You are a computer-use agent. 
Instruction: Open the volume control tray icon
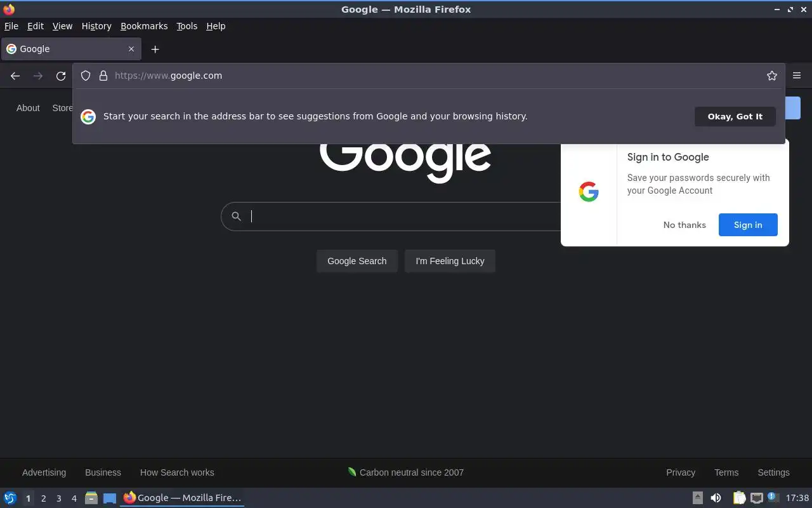coord(716,498)
